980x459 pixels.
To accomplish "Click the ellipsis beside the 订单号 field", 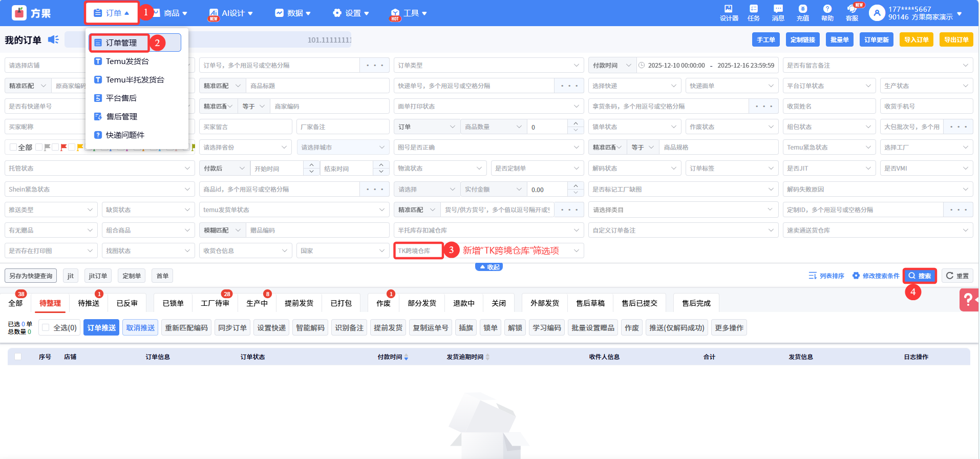I will click(x=375, y=65).
